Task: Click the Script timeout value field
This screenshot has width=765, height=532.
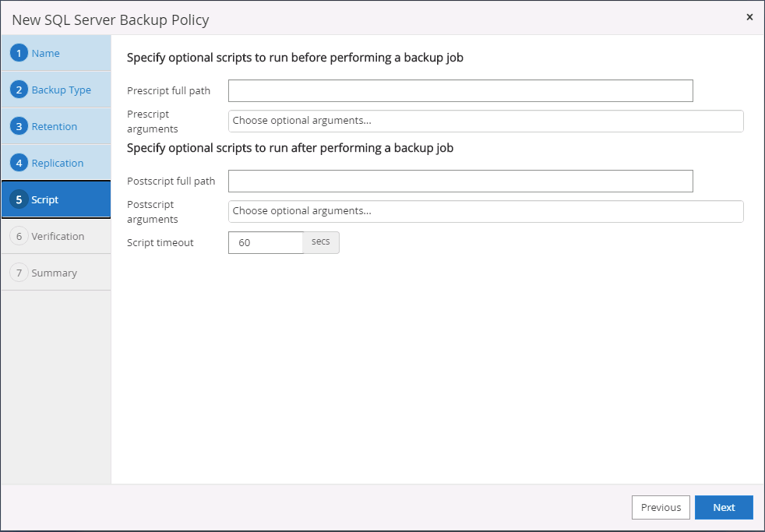Action: 265,243
